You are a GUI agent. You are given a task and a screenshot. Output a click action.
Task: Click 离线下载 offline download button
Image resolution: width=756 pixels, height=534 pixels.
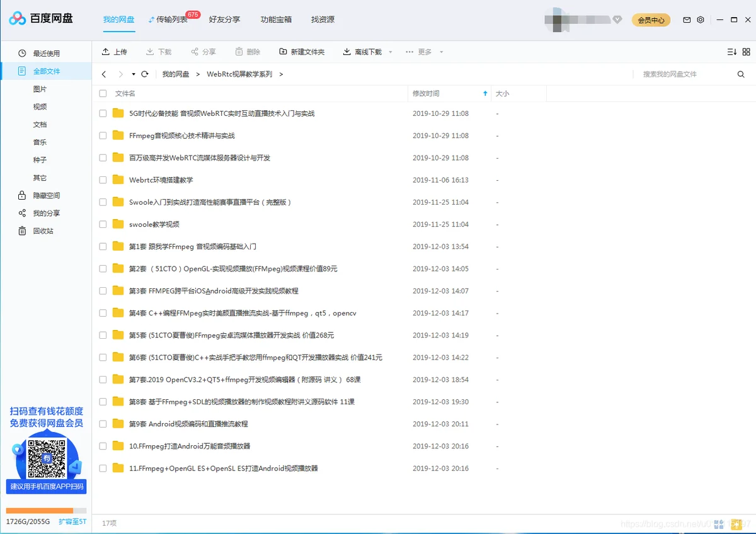tap(362, 52)
